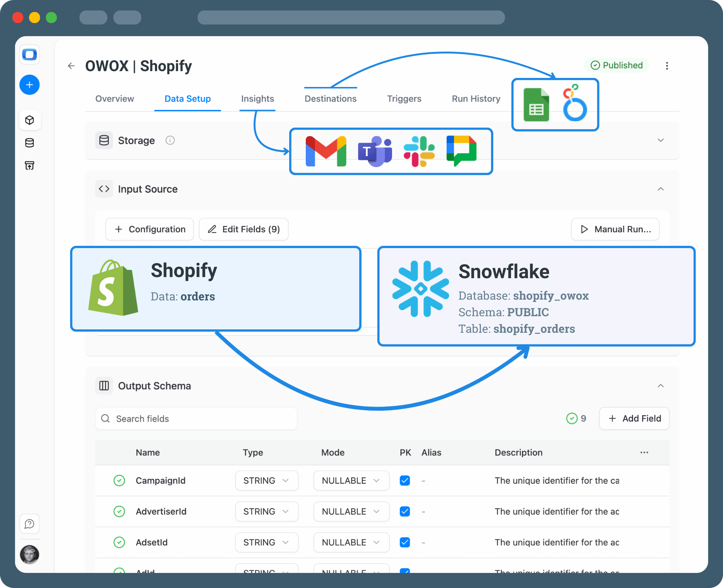Click the Google Sheets destination icon

(x=536, y=105)
